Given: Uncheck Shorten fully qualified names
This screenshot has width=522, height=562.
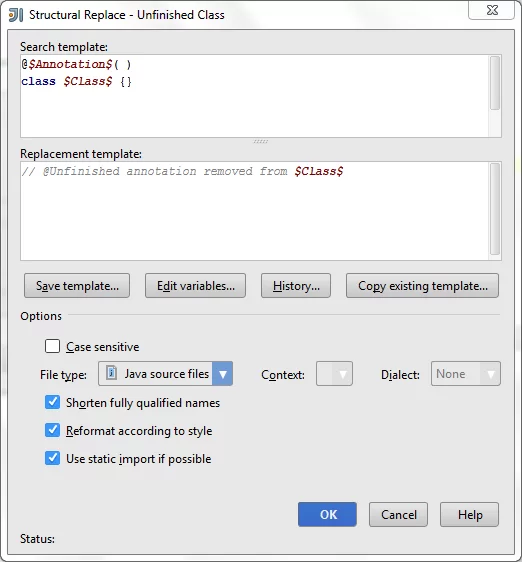Looking at the screenshot, I should 52,402.
